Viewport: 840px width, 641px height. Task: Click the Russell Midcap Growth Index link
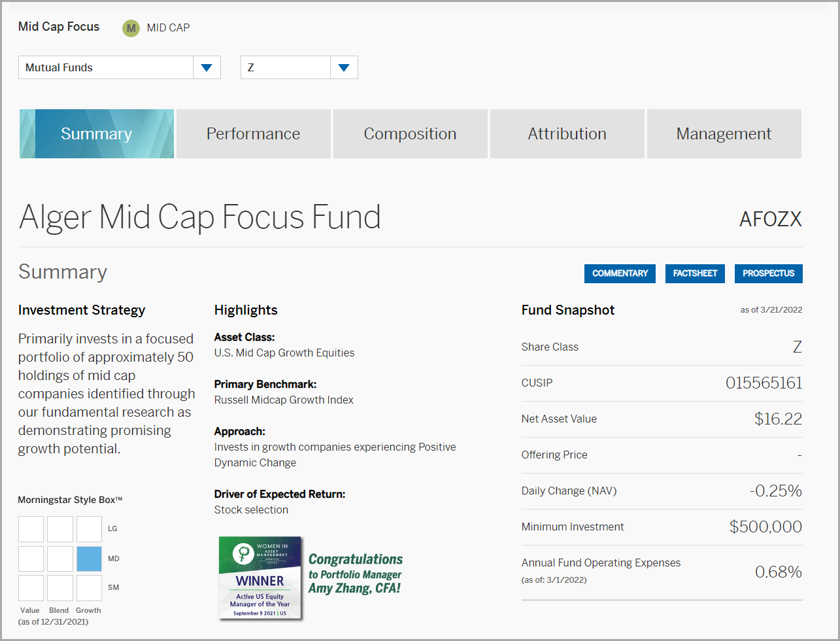click(284, 400)
